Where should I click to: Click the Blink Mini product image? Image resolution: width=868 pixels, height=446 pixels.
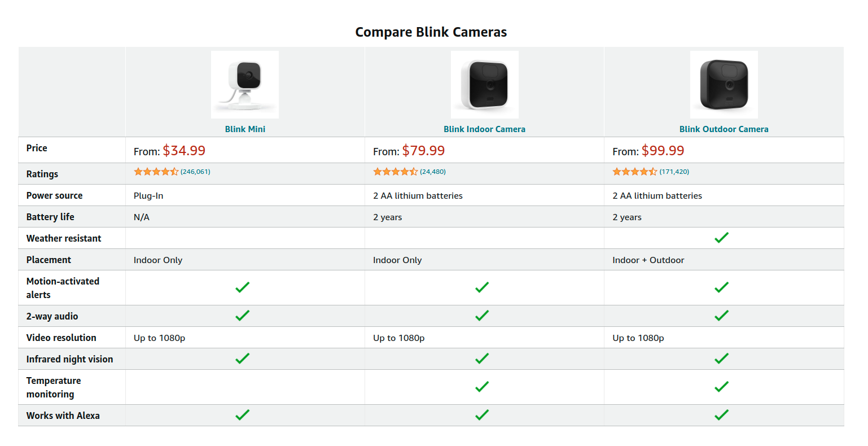[245, 85]
